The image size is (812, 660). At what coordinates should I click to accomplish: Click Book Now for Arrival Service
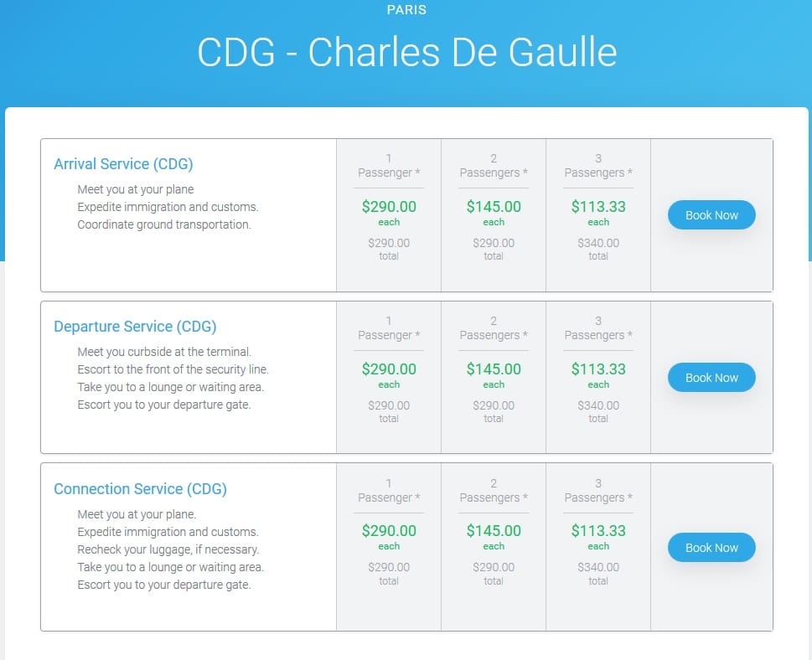pyautogui.click(x=711, y=214)
